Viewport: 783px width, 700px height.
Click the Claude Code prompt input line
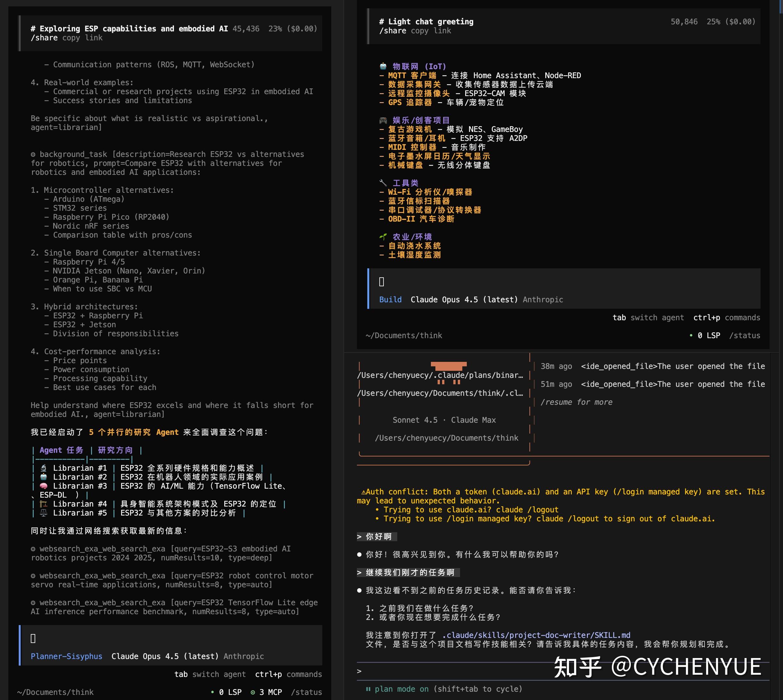[563, 671]
